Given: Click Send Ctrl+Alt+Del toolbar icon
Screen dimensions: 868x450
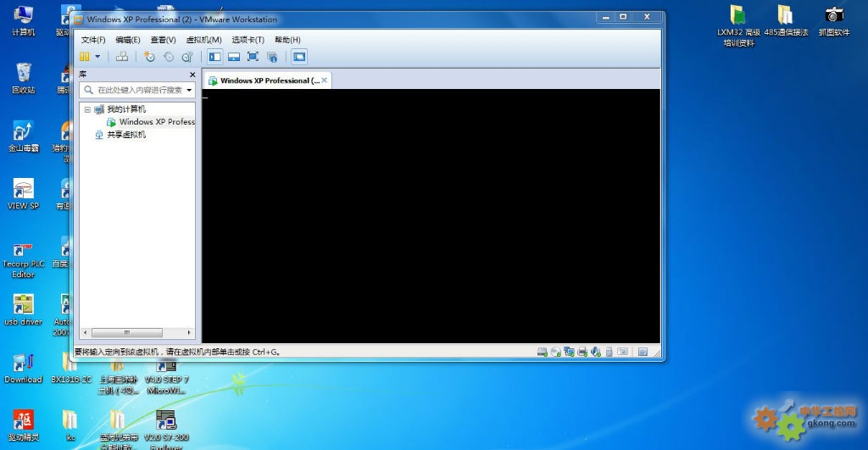Looking at the screenshot, I should click(x=122, y=57).
